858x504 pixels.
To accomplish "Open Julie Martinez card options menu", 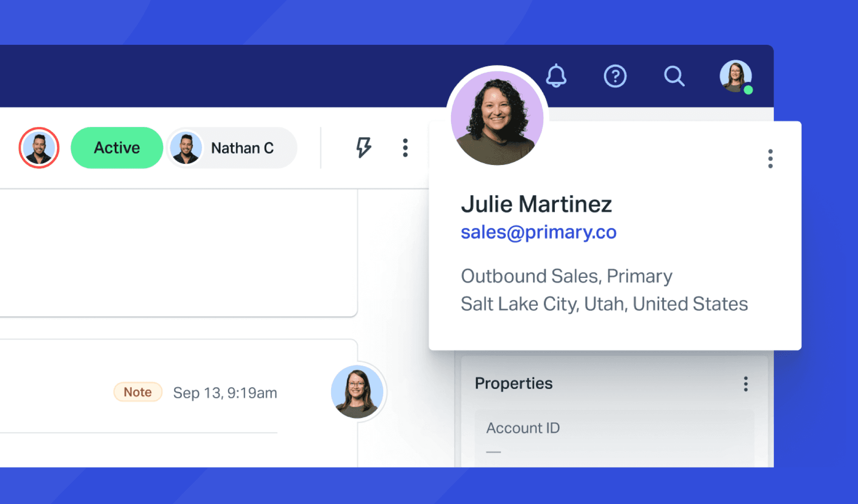I will [770, 159].
